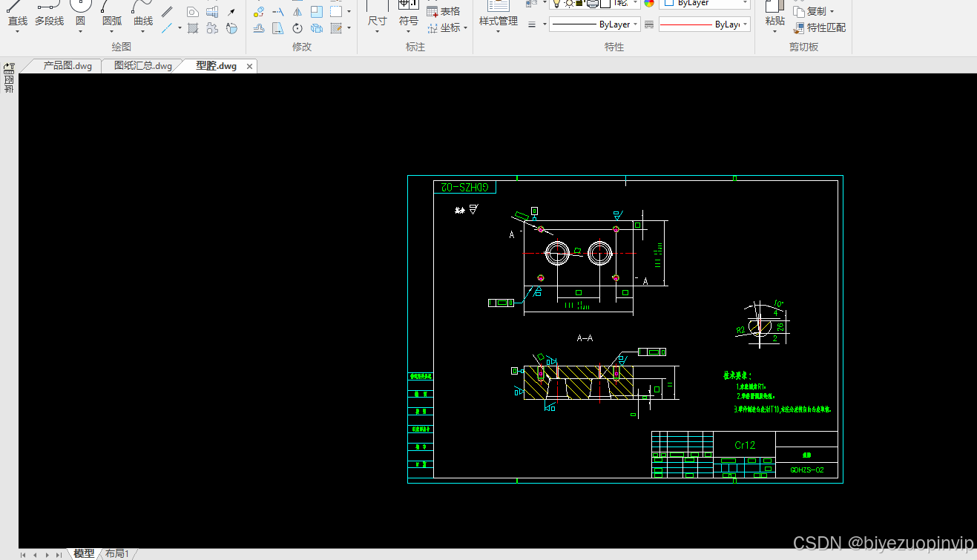Click the rotate tool in 修改 panel
977x560 pixels.
(297, 28)
